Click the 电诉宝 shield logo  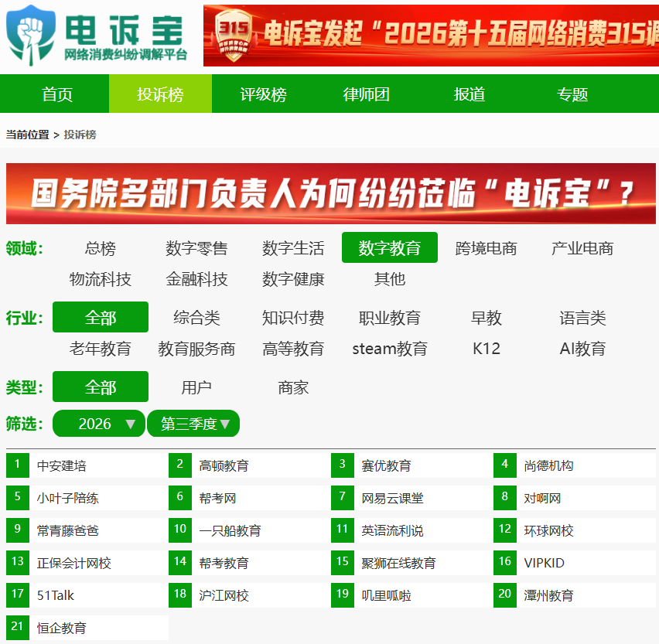(32, 36)
